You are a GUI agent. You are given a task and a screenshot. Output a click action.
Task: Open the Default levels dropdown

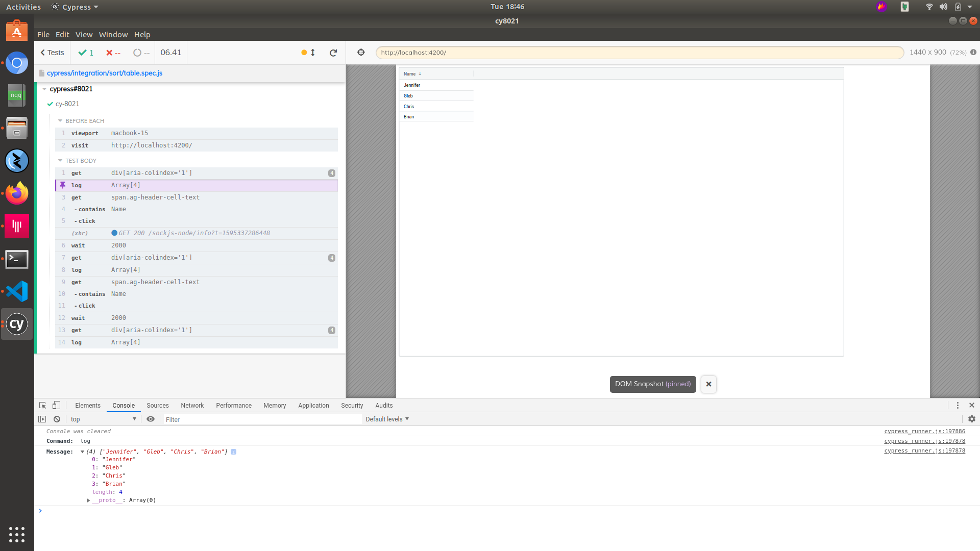387,419
